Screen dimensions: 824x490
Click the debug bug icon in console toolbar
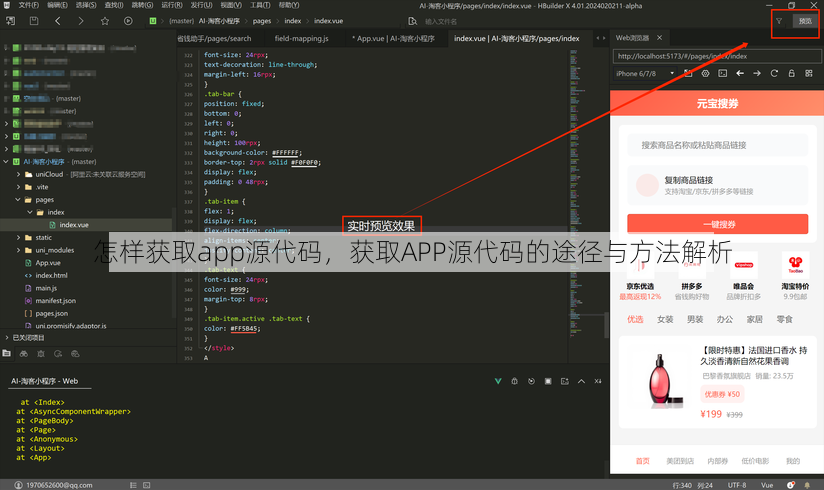(514, 381)
